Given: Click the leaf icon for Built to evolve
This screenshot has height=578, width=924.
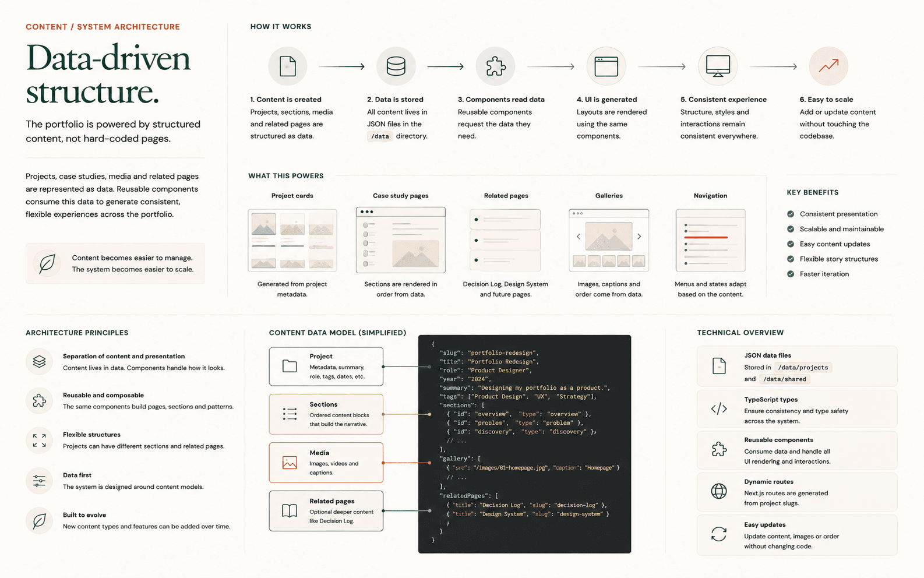Looking at the screenshot, I should 39,520.
